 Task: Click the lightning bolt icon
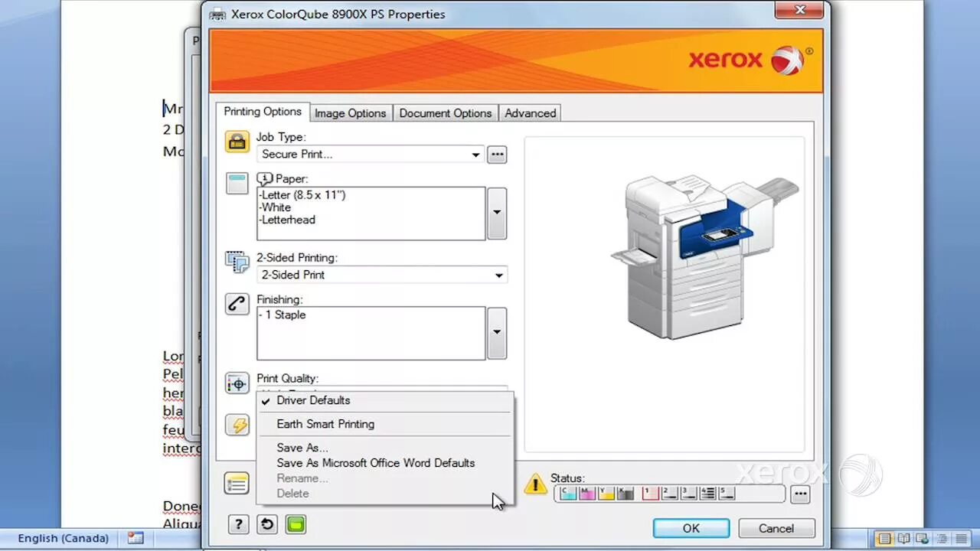coord(237,425)
